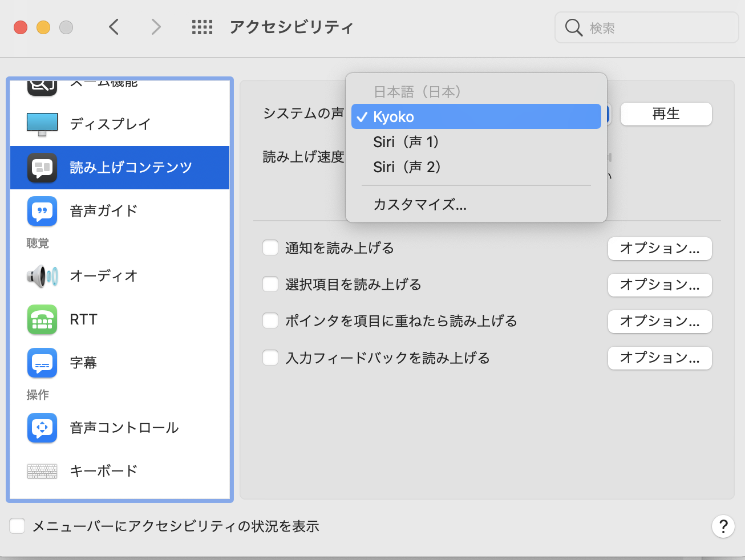The height and width of the screenshot is (560, 745).
Task: Check 入力フィードバックを読み上げる option
Action: click(x=270, y=358)
